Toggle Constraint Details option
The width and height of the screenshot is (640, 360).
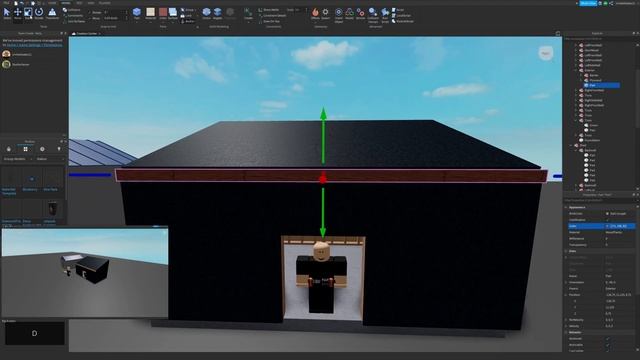click(272, 16)
